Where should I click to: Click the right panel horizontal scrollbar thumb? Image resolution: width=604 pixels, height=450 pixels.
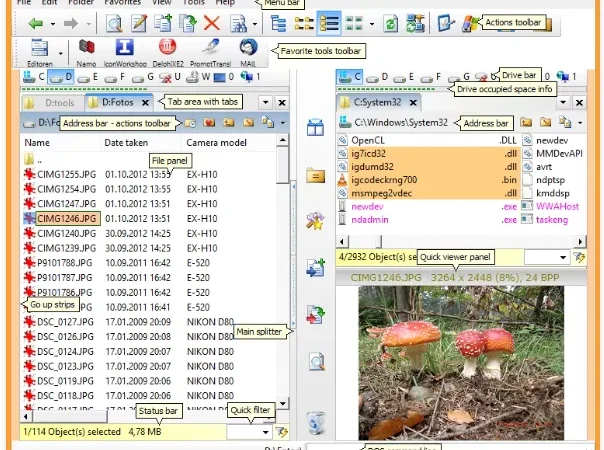pyautogui.click(x=365, y=242)
